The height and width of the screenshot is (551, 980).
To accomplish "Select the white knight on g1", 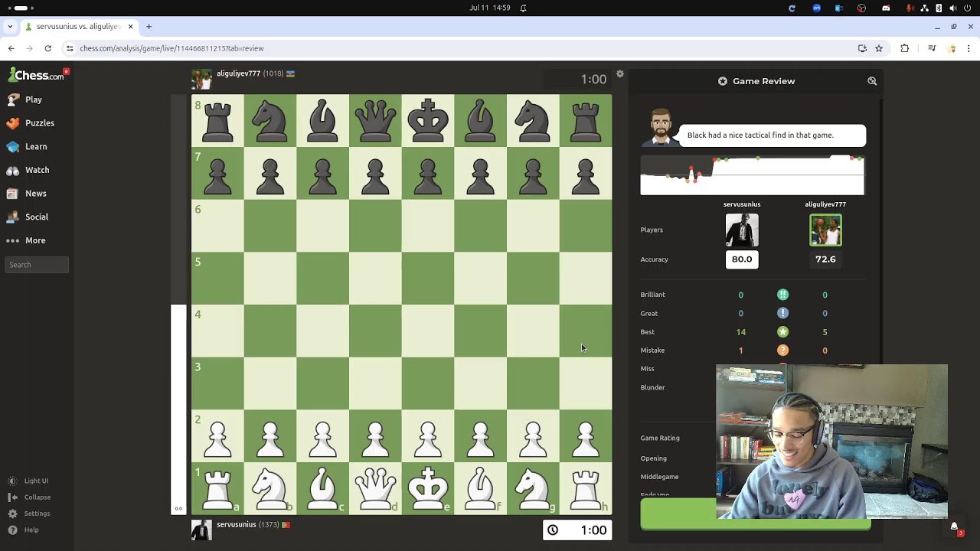I will pyautogui.click(x=533, y=488).
